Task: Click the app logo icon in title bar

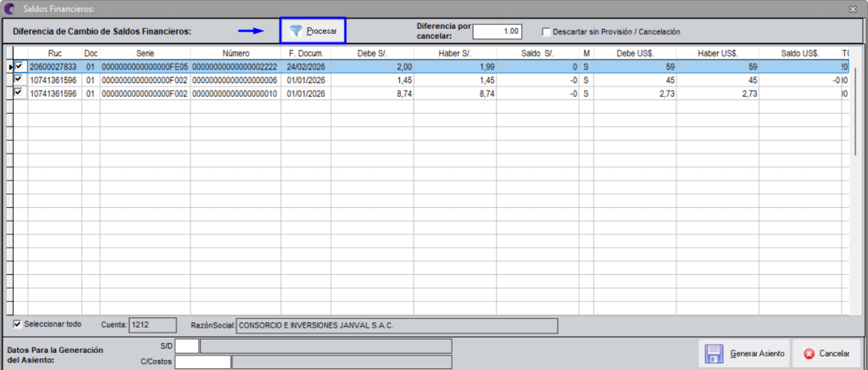Action: click(x=8, y=8)
